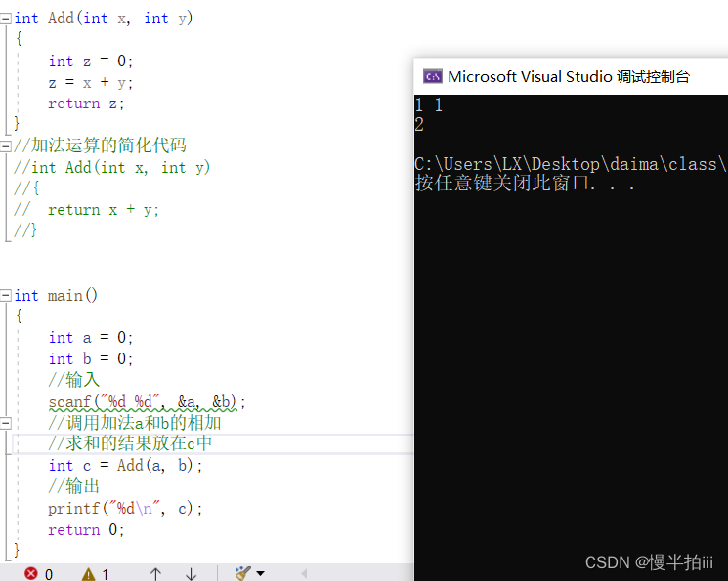Click the Microsoft Visual Studio console title
The image size is (728, 581).
pyautogui.click(x=569, y=76)
